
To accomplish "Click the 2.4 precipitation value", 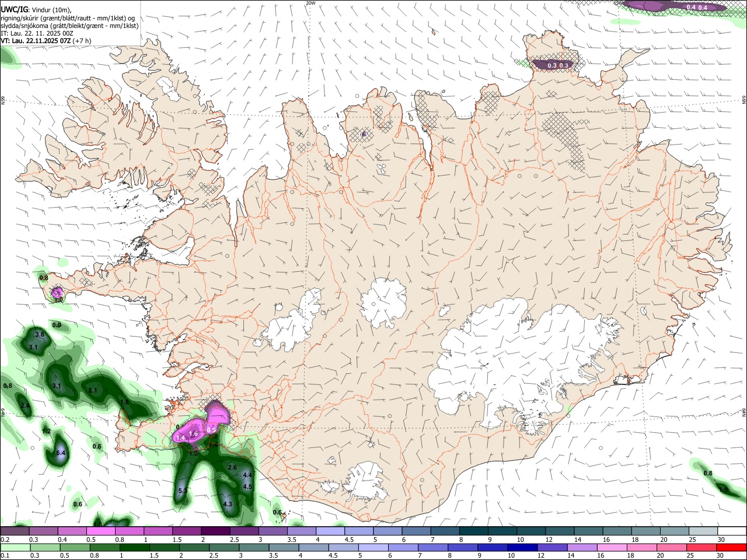I will [25, 406].
